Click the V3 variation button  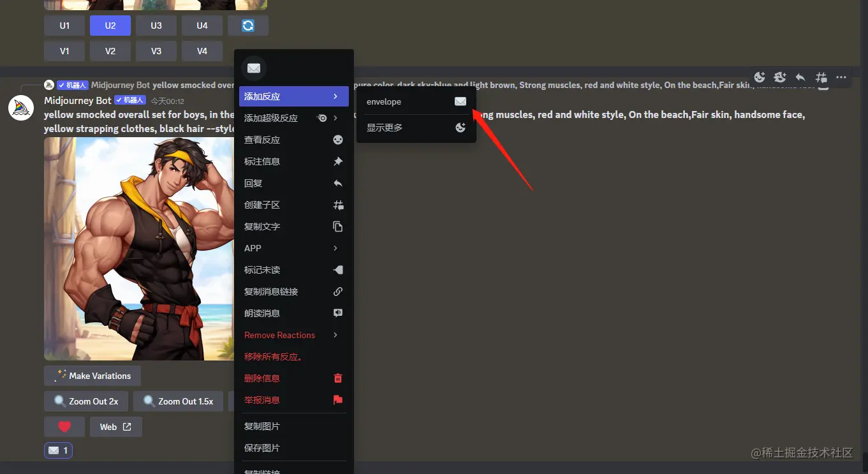(x=156, y=51)
